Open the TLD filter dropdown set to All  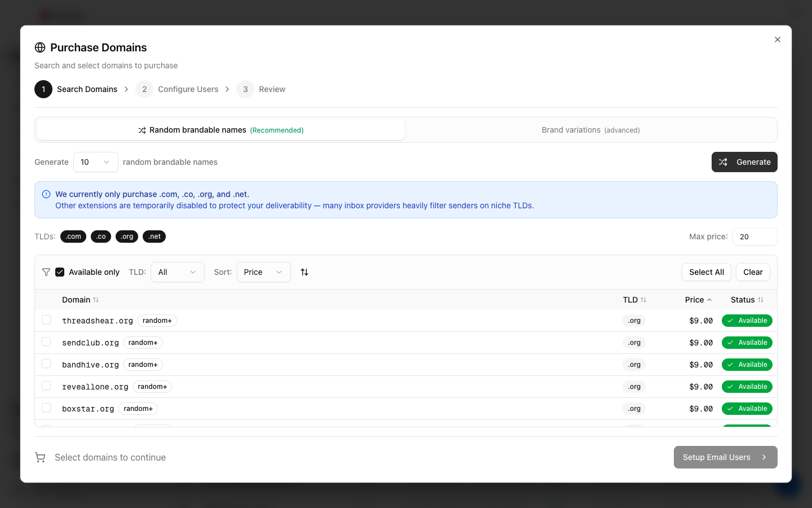[178, 272]
